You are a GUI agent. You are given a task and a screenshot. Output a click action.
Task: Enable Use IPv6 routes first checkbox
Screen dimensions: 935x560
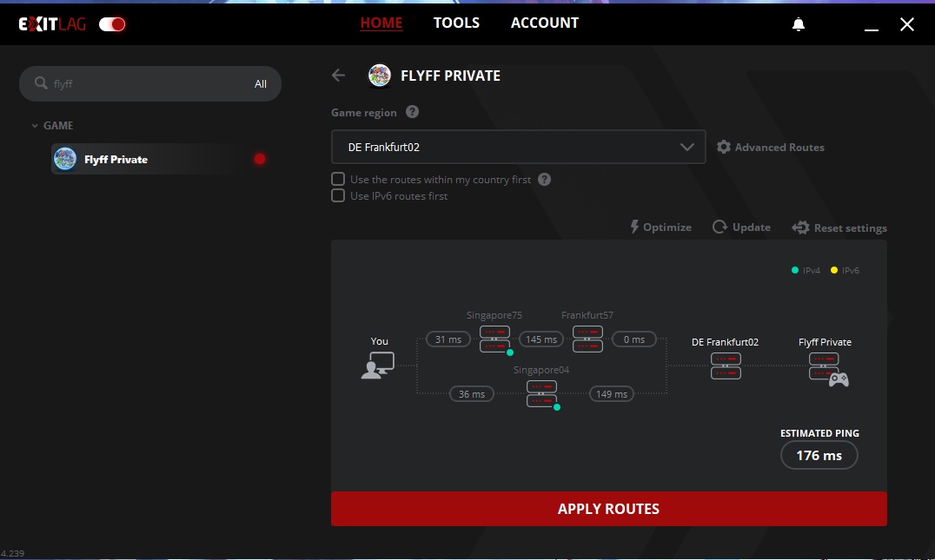[x=338, y=196]
